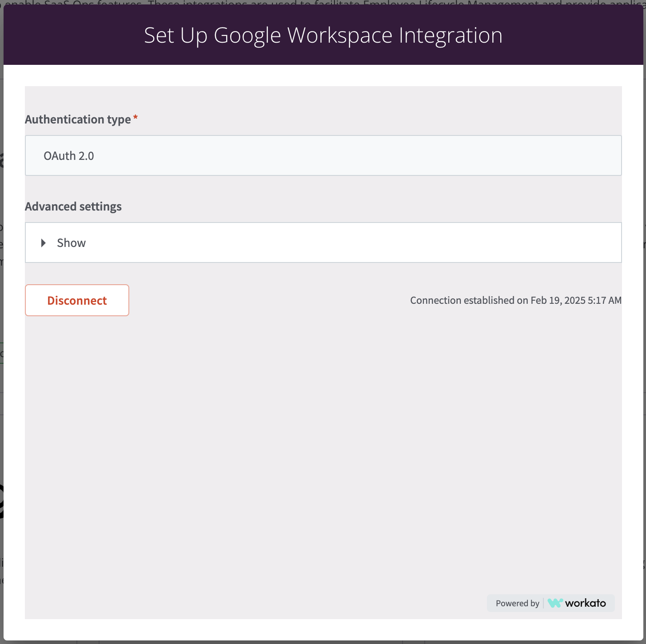The image size is (646, 644).
Task: Click the connection established timestamp text
Action: (516, 300)
